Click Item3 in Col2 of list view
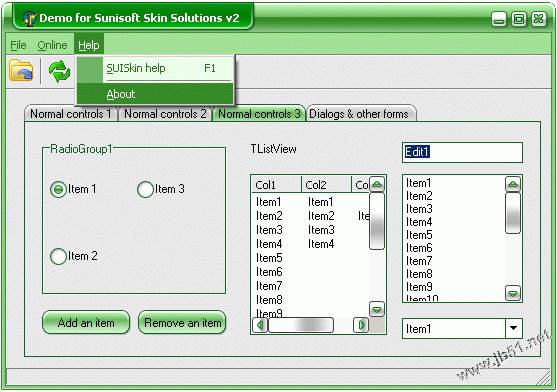Image resolution: width=557 pixels, height=392 pixels. coord(321,230)
